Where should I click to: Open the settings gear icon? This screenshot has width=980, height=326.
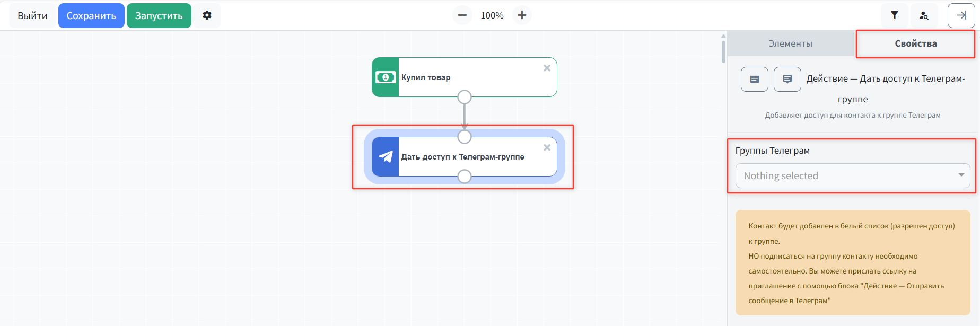coord(207,15)
